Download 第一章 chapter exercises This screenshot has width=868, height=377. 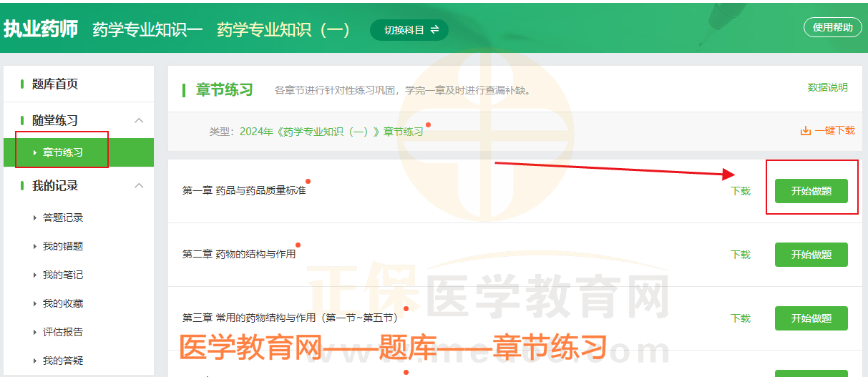[x=740, y=191]
